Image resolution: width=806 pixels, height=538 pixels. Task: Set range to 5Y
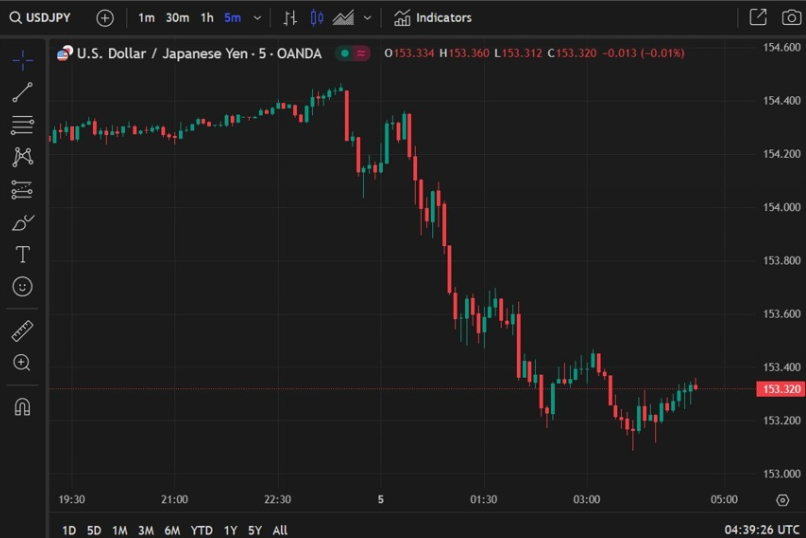click(x=255, y=530)
